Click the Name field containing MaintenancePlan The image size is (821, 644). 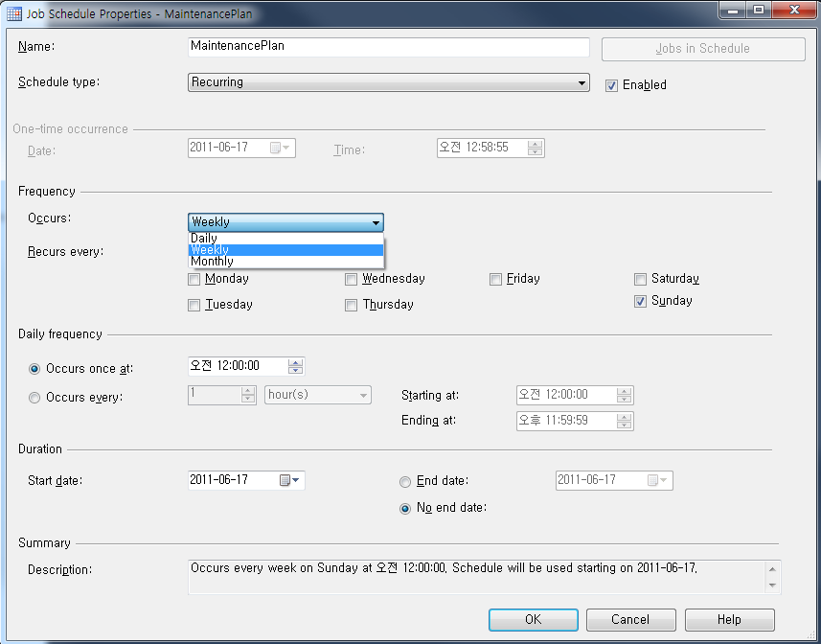point(389,47)
